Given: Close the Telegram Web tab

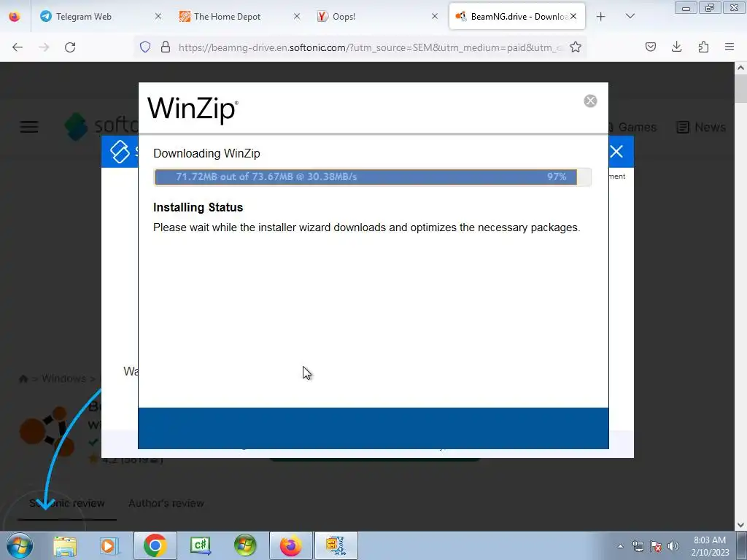Looking at the screenshot, I should point(158,17).
